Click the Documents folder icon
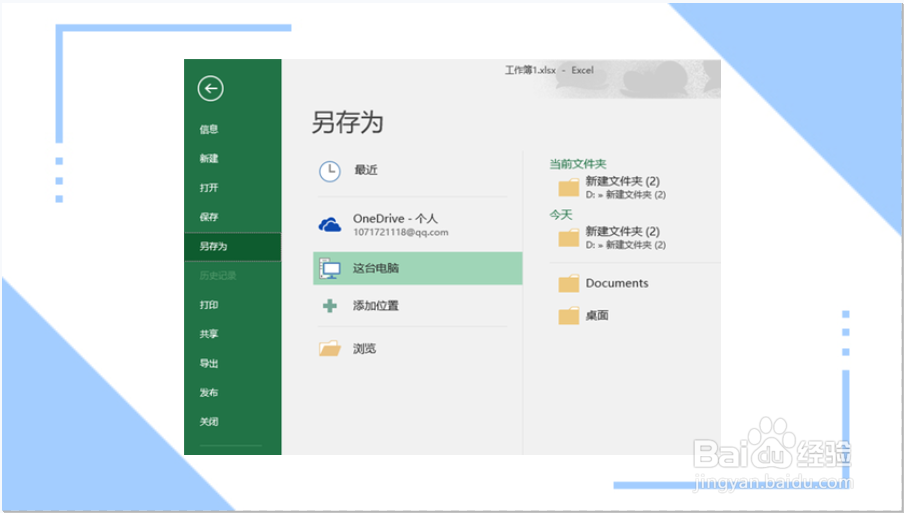 click(568, 283)
